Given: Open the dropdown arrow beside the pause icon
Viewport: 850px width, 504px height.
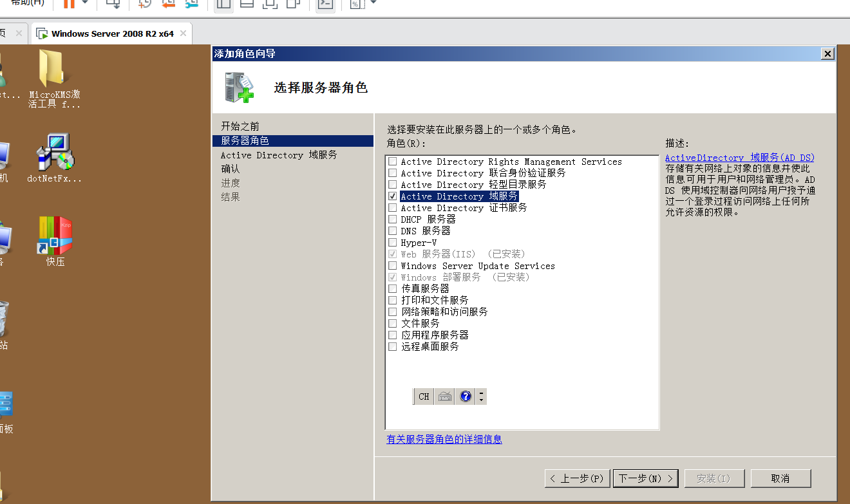Looking at the screenshot, I should tap(84, 3).
